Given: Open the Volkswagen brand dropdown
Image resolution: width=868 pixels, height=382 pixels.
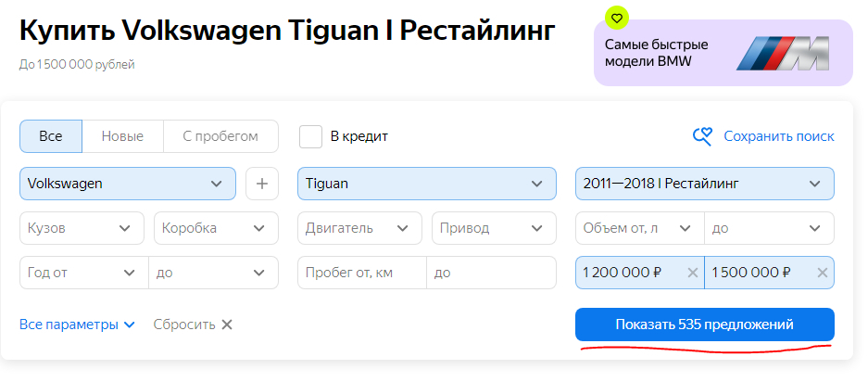Looking at the screenshot, I should tap(128, 184).
